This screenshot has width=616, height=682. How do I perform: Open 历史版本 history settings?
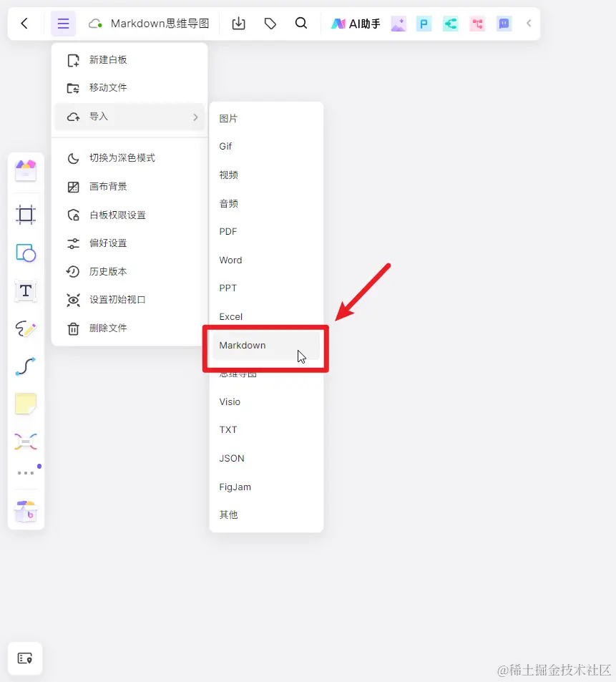pyautogui.click(x=108, y=271)
